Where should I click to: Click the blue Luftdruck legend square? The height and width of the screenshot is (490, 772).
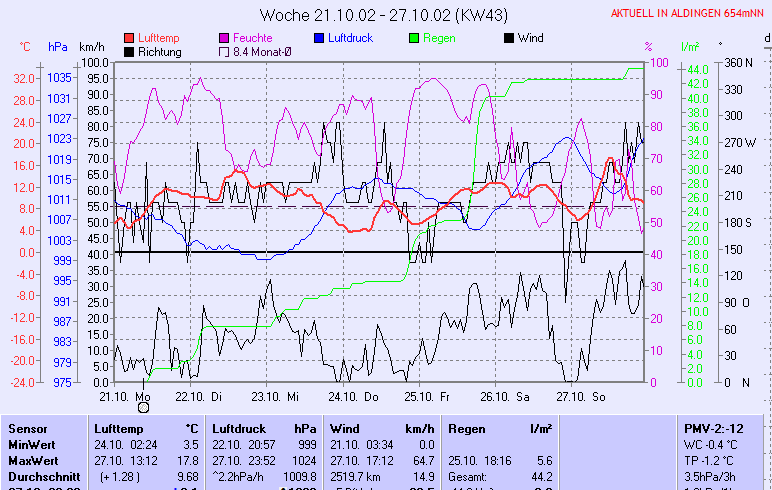point(320,38)
